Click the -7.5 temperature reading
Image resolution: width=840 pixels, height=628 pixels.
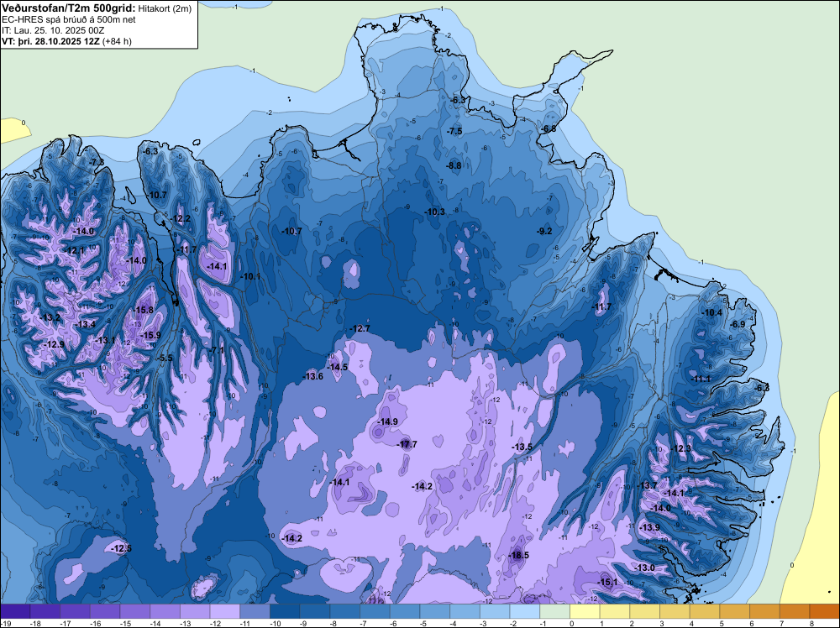(x=454, y=131)
